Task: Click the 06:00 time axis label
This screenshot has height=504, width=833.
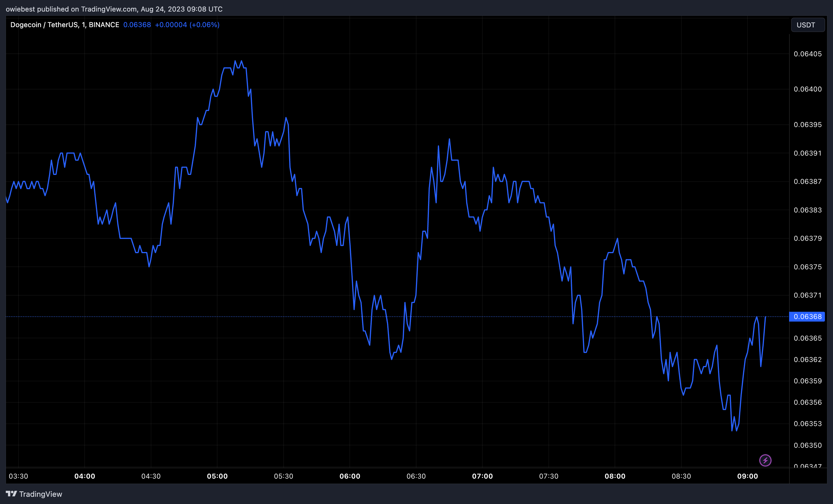Action: tap(349, 476)
